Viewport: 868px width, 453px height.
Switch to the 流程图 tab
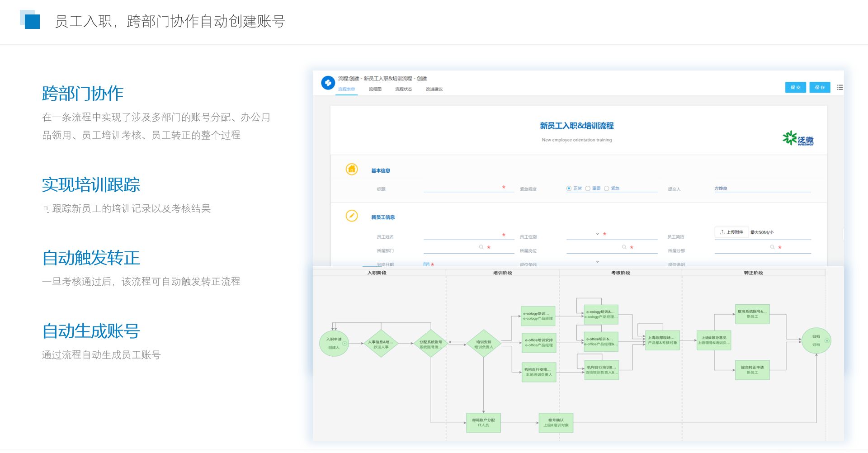tap(375, 89)
